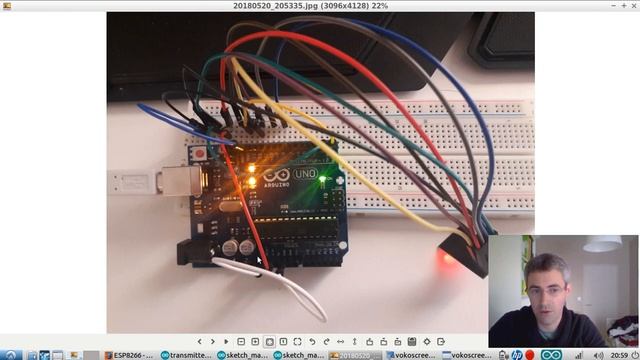Open an image file

click(x=369, y=342)
